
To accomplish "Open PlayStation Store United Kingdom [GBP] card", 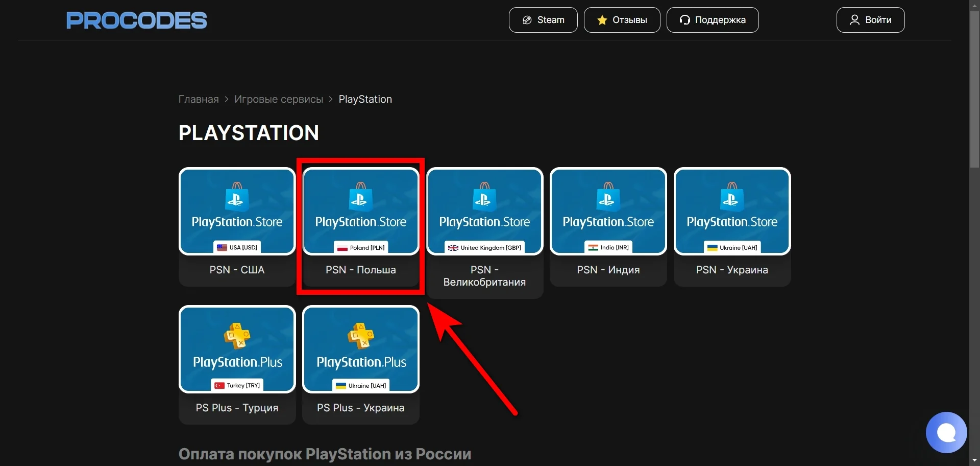I will coord(485,211).
